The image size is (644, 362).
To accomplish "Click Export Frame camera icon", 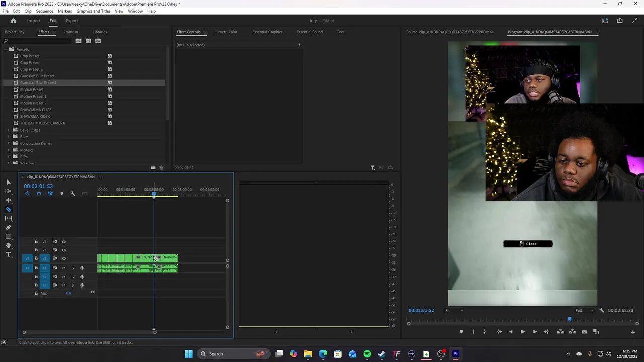I will [x=584, y=332].
